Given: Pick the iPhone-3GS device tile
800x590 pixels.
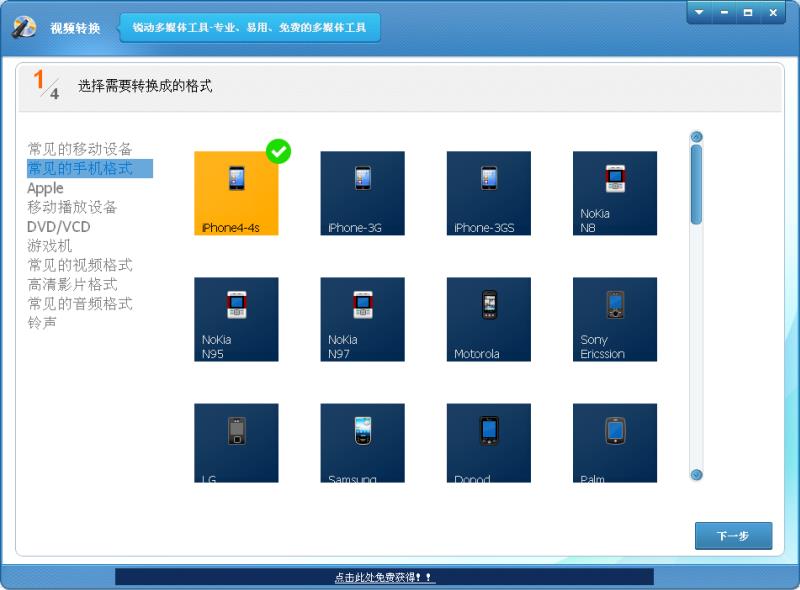Looking at the screenshot, I should (x=489, y=193).
